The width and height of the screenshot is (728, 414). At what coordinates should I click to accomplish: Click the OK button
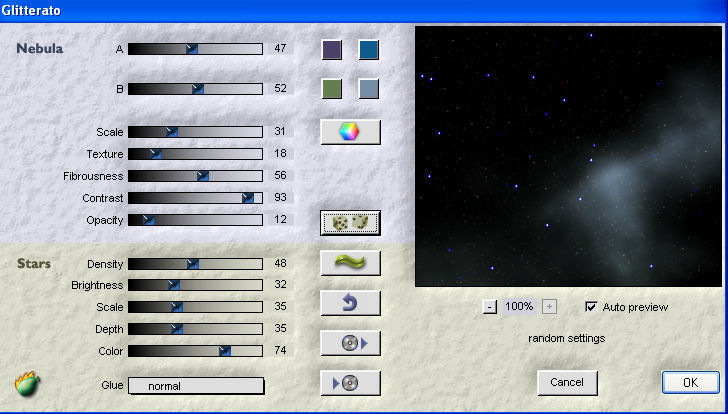(x=690, y=382)
